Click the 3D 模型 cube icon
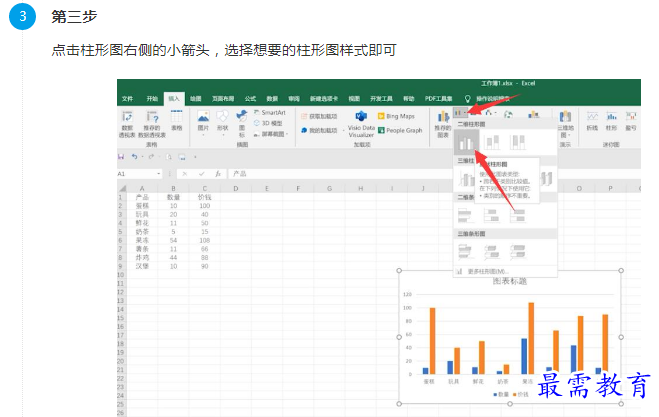 pyautogui.click(x=257, y=123)
